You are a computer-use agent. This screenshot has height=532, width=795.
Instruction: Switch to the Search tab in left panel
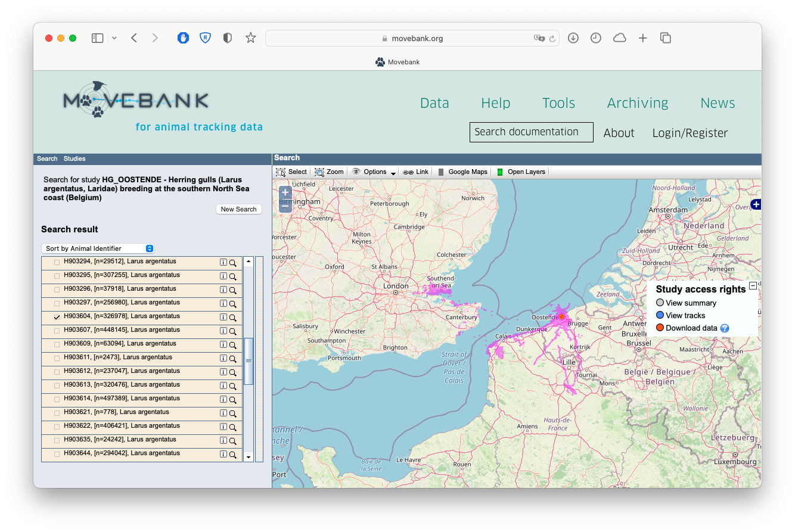click(x=47, y=158)
